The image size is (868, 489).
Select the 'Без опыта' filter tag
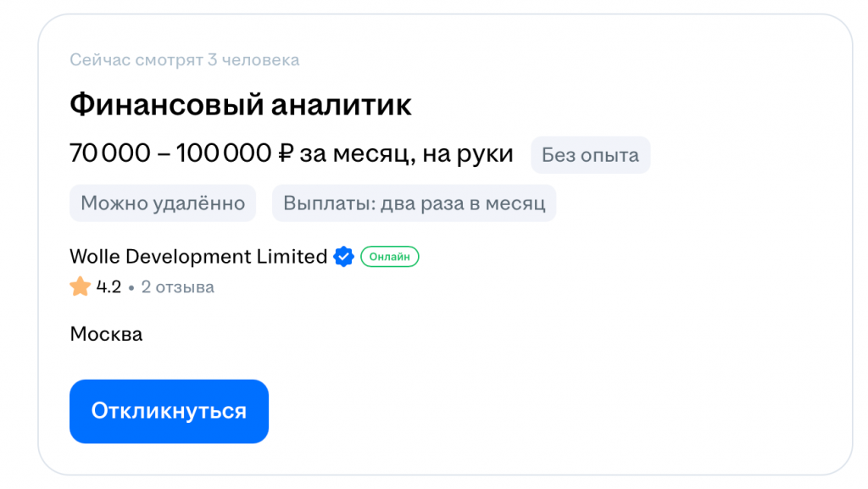[x=590, y=154]
